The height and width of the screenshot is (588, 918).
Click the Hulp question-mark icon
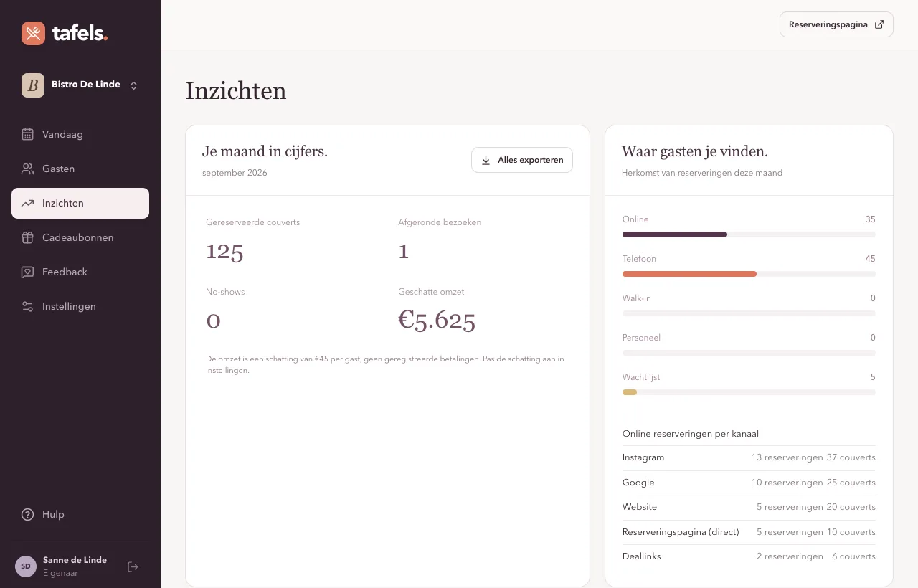pos(27,514)
